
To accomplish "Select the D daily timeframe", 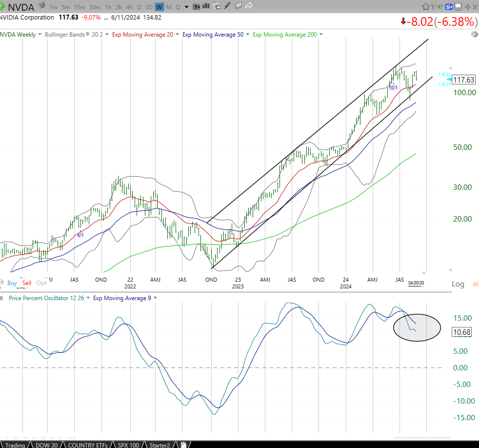I will coord(139,7).
